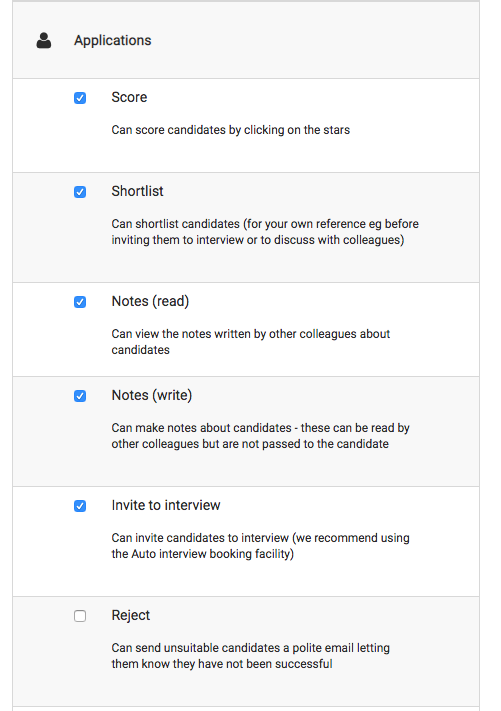Click the Applications section heading
The width and height of the screenshot is (501, 711).
[113, 40]
